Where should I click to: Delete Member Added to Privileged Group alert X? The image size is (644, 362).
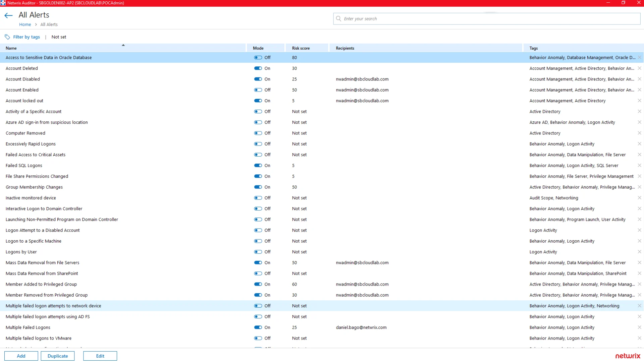(639, 284)
